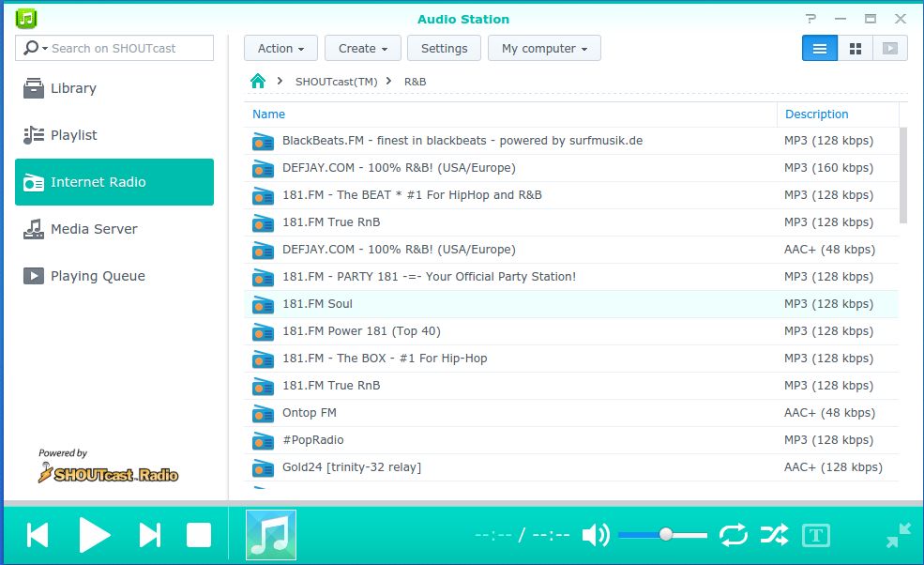Switch to list view
Screen dimensions: 924x565
(x=820, y=49)
